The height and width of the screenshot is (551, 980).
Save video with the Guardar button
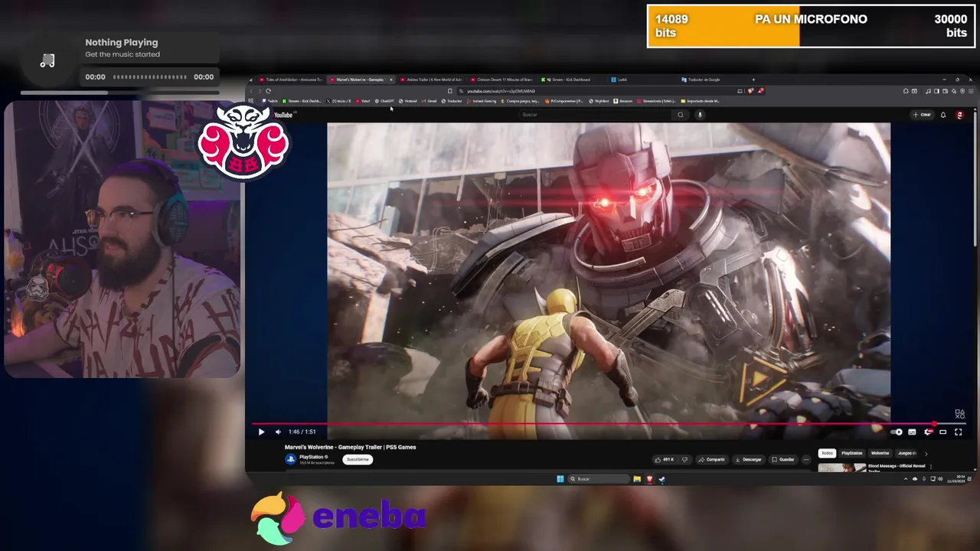coord(782,459)
